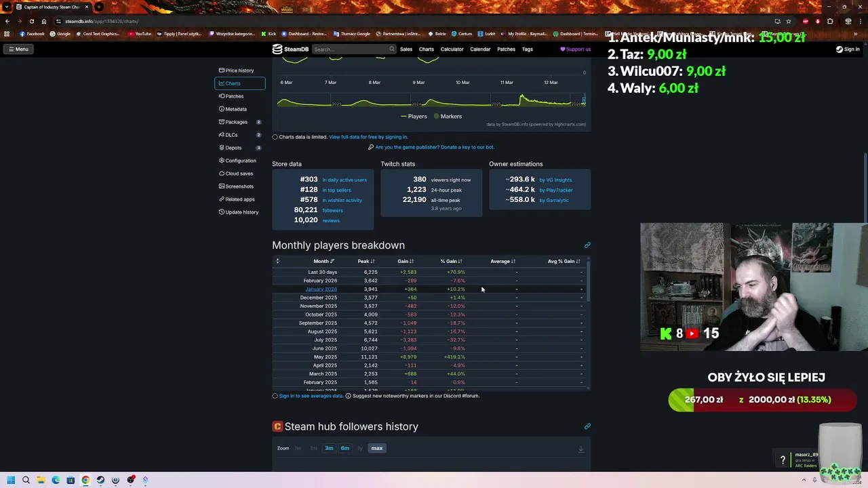Open Steam from the taskbar
The height and width of the screenshot is (488, 868).
[100, 480]
